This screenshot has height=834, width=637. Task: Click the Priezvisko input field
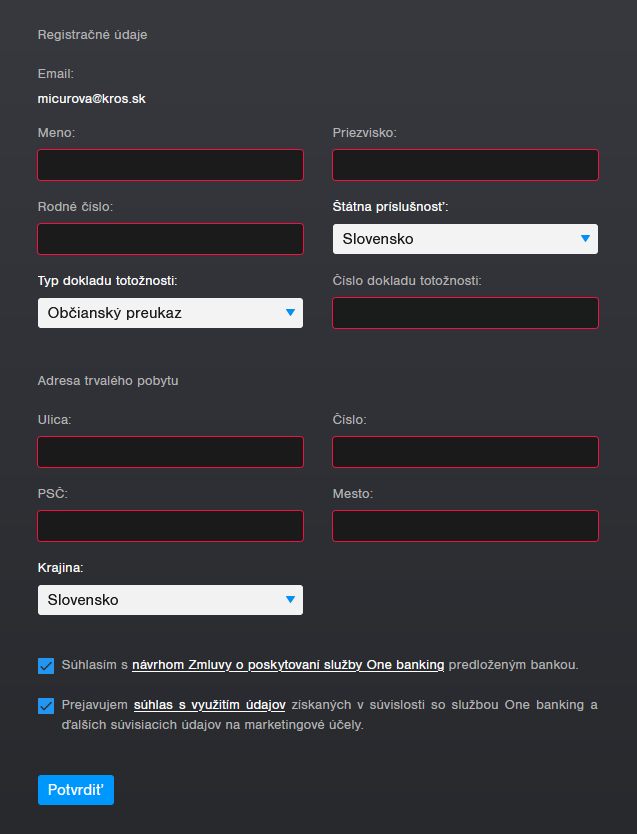(465, 165)
